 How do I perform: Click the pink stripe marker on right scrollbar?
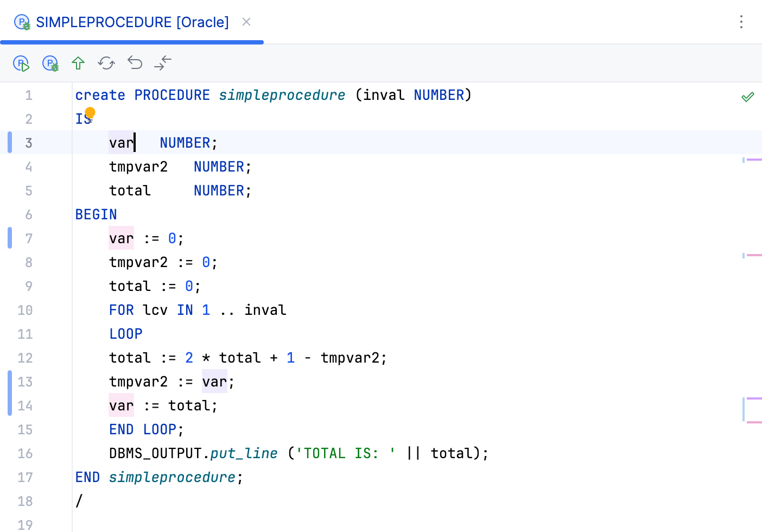(754, 255)
